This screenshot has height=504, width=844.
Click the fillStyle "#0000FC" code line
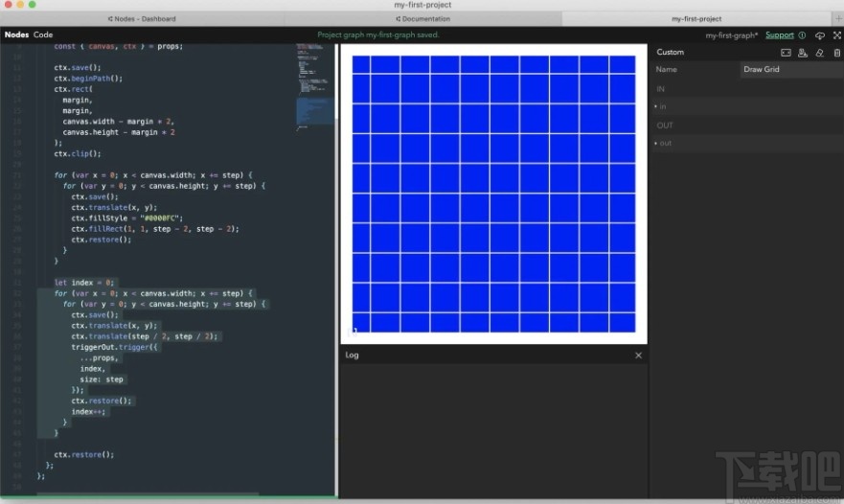coord(127,218)
